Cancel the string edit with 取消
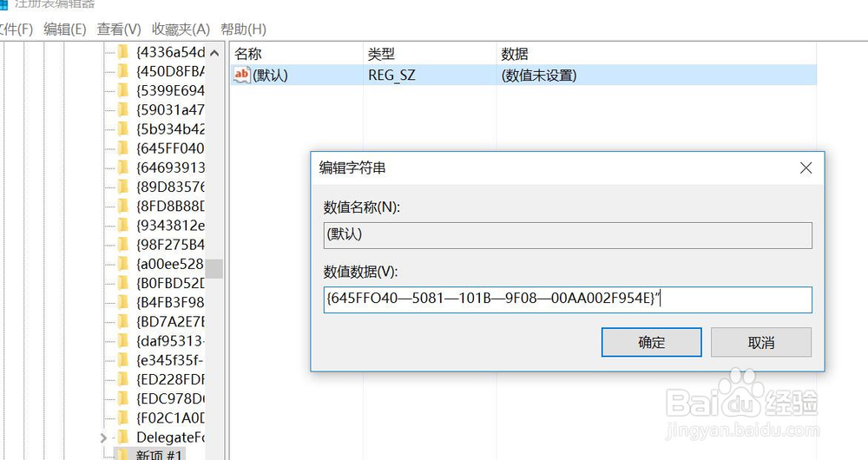Screen dimensions: 868x460 click(761, 342)
